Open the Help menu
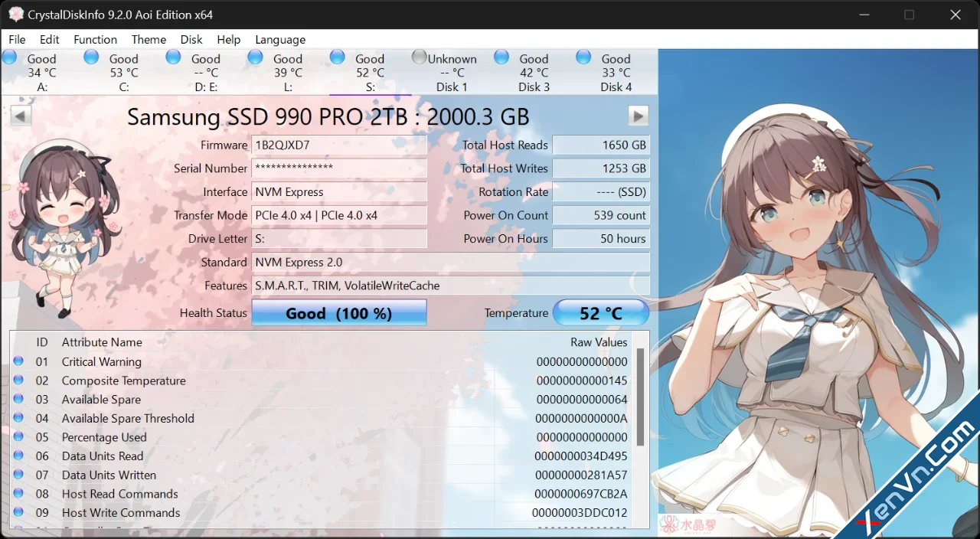Image resolution: width=980 pixels, height=539 pixels. pos(229,40)
